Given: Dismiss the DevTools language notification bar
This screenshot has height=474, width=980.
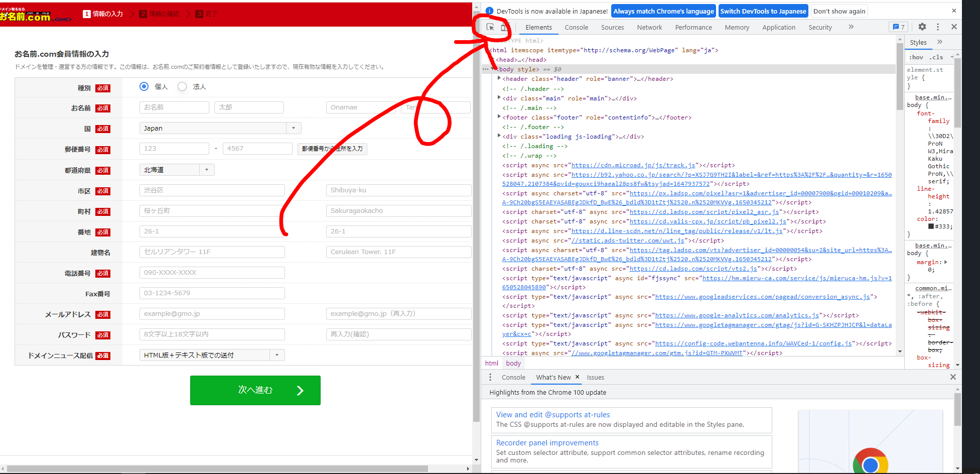Looking at the screenshot, I should tap(954, 11).
